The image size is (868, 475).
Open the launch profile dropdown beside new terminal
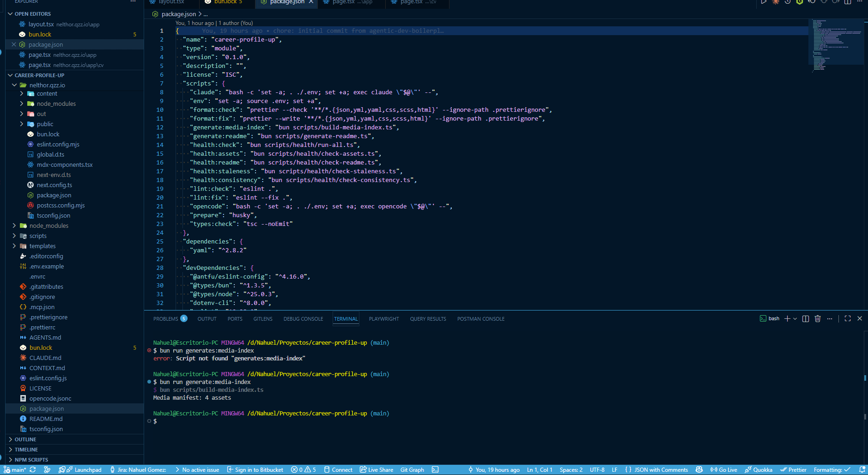coord(795,319)
